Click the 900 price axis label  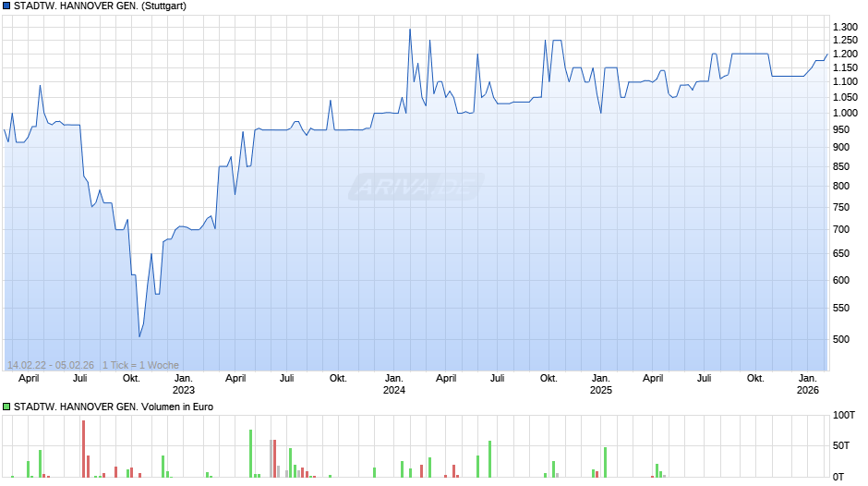click(841, 148)
